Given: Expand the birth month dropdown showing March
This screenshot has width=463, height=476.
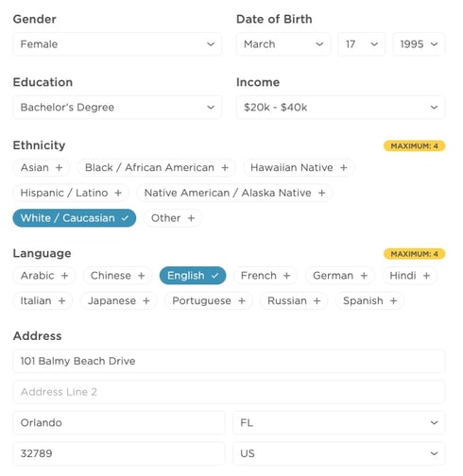Looking at the screenshot, I should tap(283, 44).
